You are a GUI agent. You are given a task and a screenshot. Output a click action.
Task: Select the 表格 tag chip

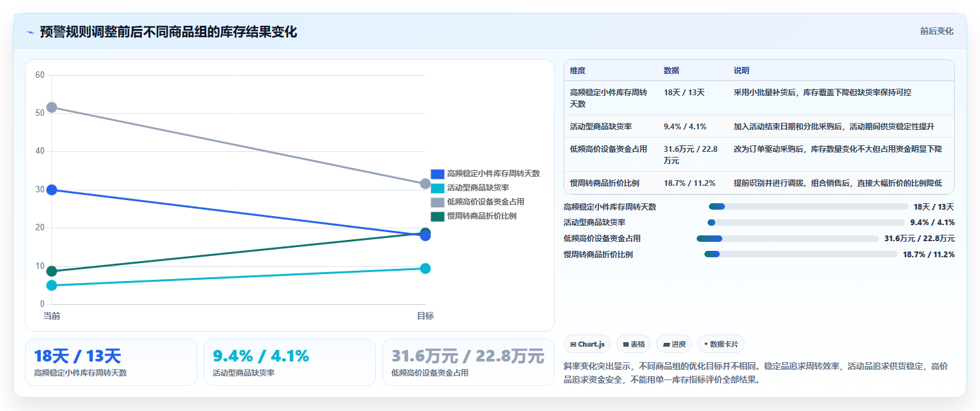tap(634, 344)
